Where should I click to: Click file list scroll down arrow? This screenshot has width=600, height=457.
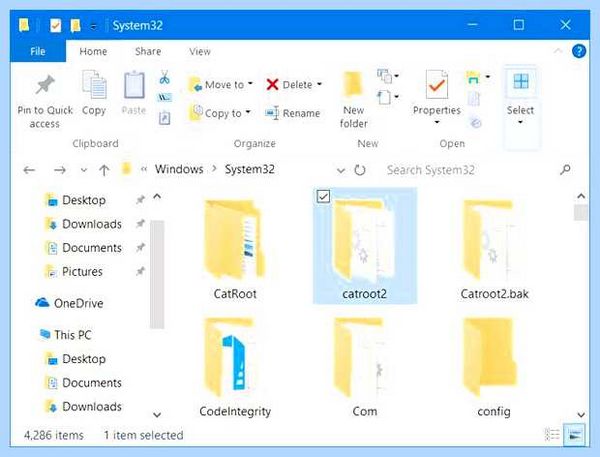coord(581,415)
